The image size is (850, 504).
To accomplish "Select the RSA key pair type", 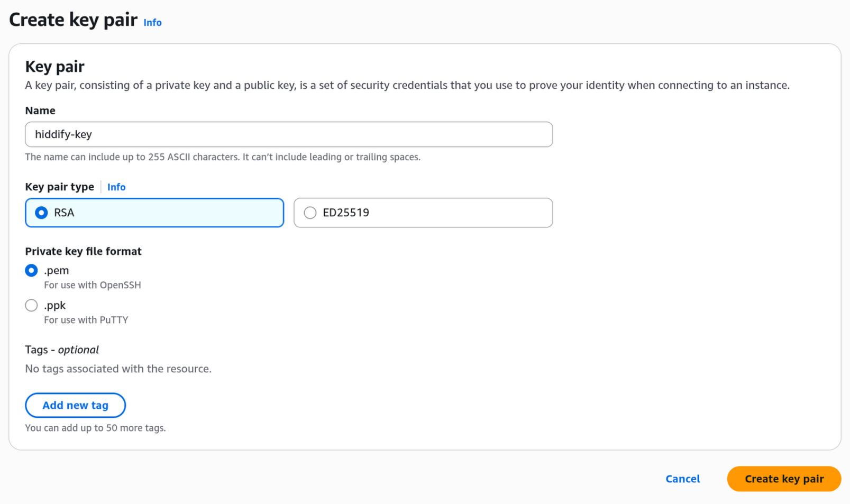I will (x=41, y=213).
